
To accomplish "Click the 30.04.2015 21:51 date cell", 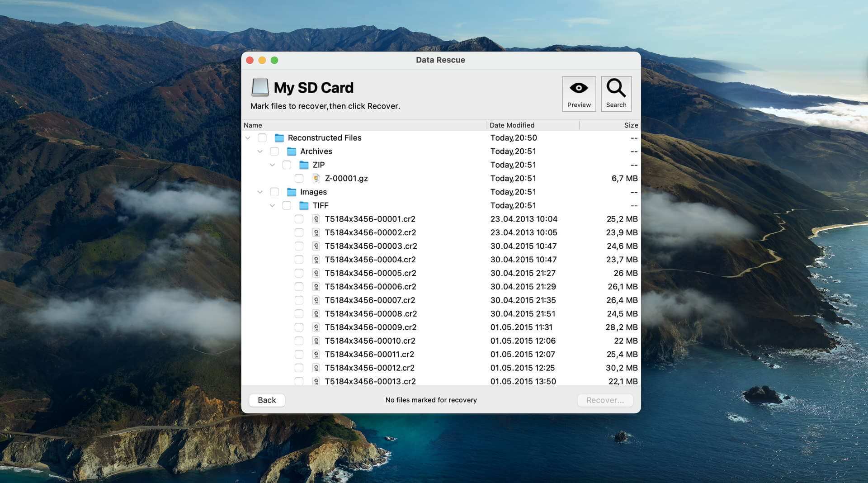I will [x=523, y=314].
